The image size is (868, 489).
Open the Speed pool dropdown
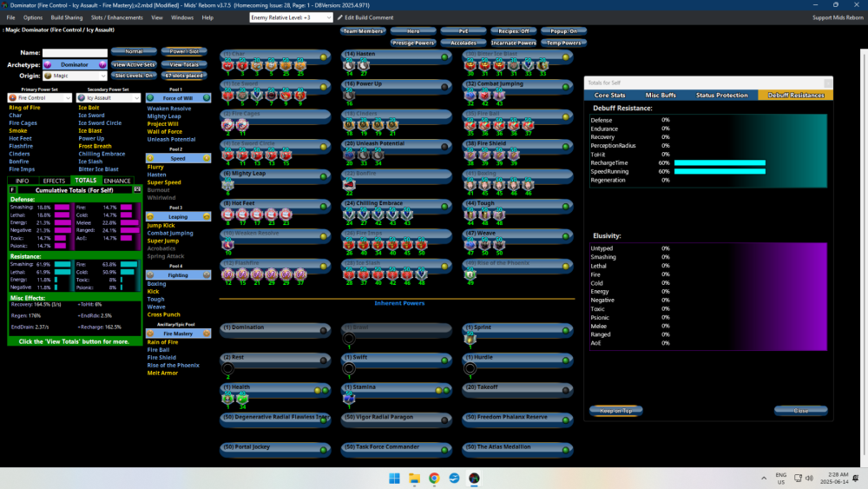click(x=178, y=158)
